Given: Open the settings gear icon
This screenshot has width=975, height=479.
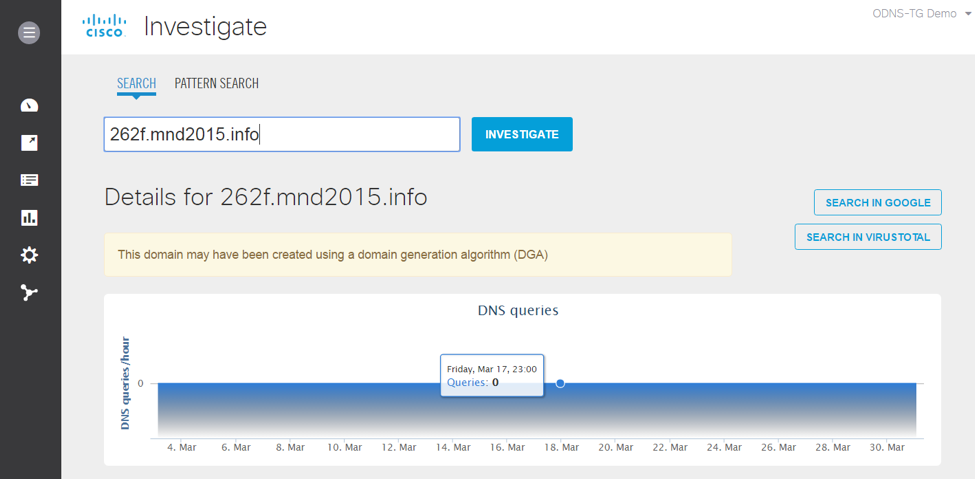Looking at the screenshot, I should [x=29, y=255].
